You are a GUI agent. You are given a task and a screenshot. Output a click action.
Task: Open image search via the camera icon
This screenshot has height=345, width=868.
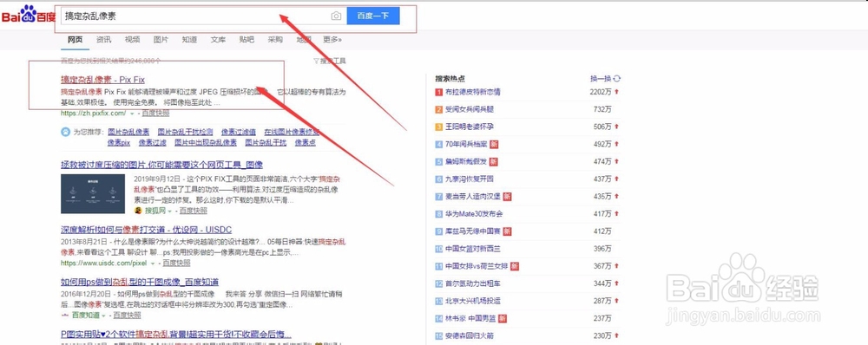(336, 16)
